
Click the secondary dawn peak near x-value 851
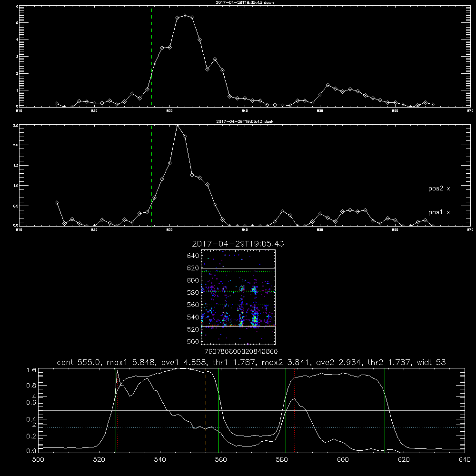(327, 85)
